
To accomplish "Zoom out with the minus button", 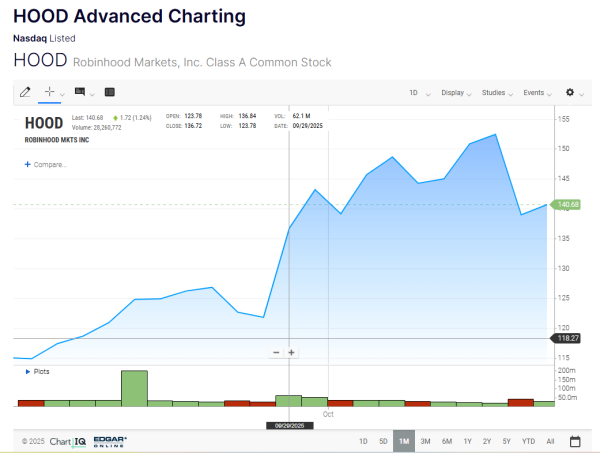I will pyautogui.click(x=276, y=352).
